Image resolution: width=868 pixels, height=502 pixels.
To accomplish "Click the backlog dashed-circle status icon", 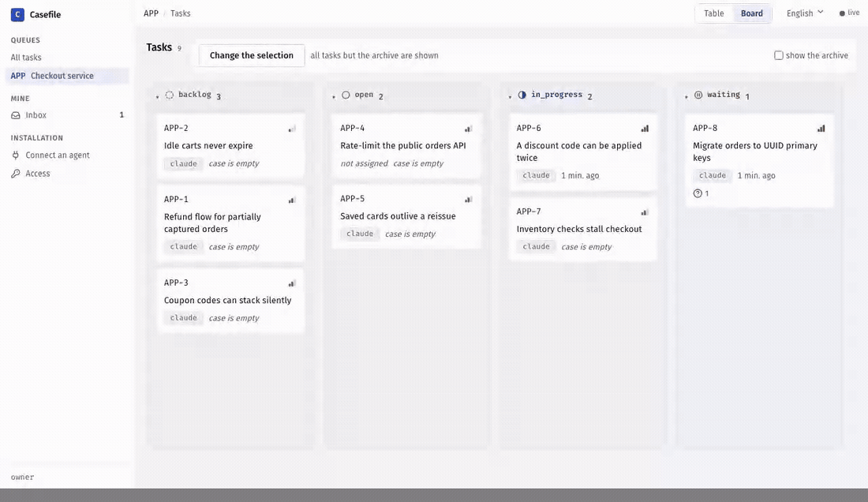I will (170, 96).
